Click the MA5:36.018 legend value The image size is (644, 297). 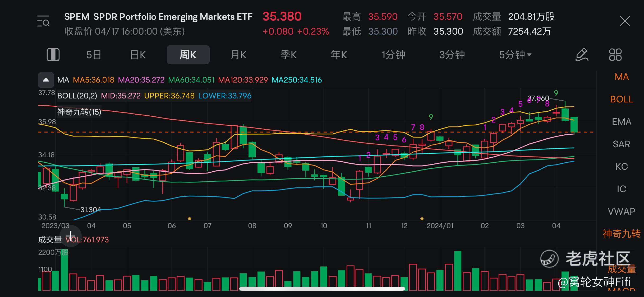(x=94, y=80)
